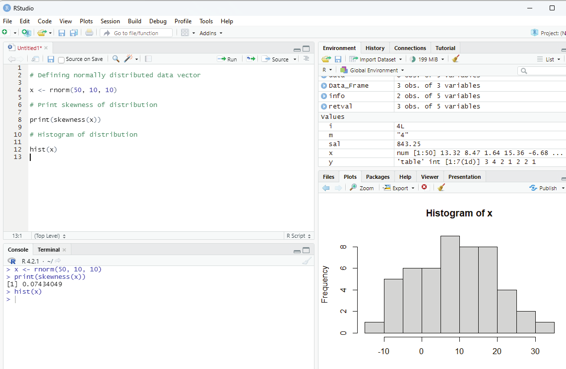Go to previous plot arrow
This screenshot has height=369, width=566.
pyautogui.click(x=326, y=188)
